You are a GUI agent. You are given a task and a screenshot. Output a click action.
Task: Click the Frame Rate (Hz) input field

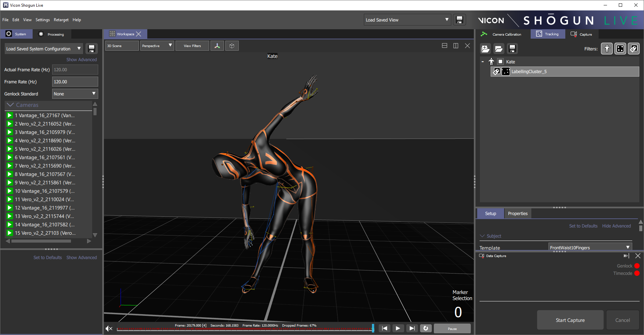(x=75, y=82)
